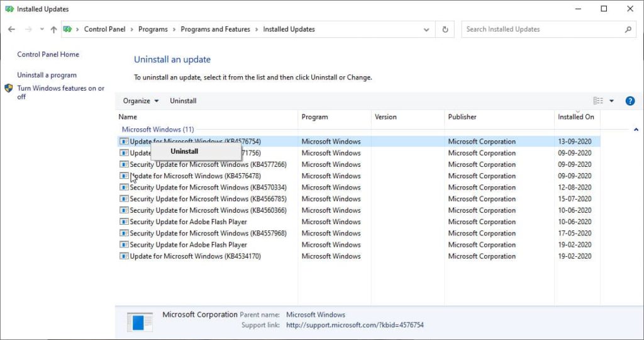Select Security Update KB4577266
The height and width of the screenshot is (340, 644).
[359, 164]
